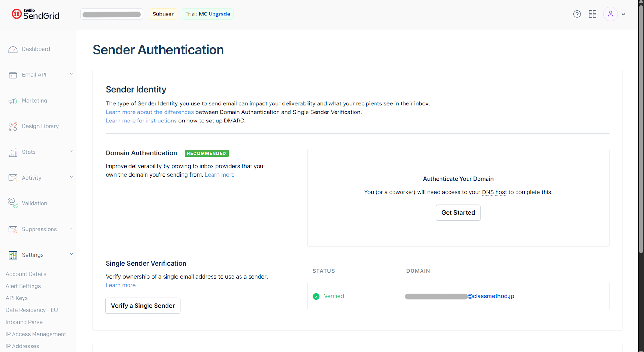Open Data Residency - EU page
Image resolution: width=644 pixels, height=352 pixels.
point(32,310)
